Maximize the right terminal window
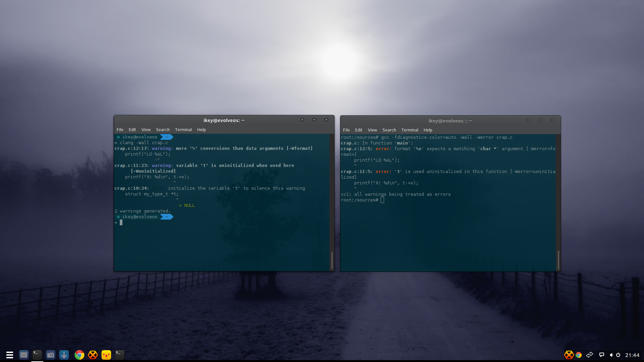Viewport: 644px width, 362px height. 541,120
